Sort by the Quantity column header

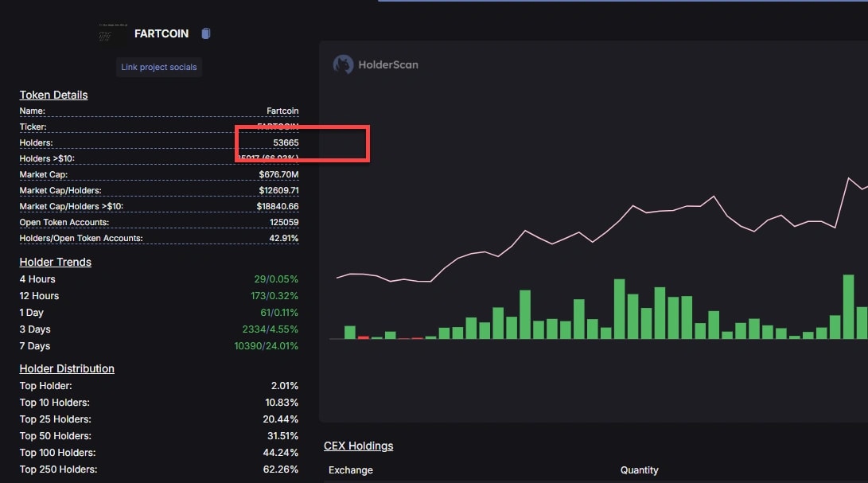point(639,470)
